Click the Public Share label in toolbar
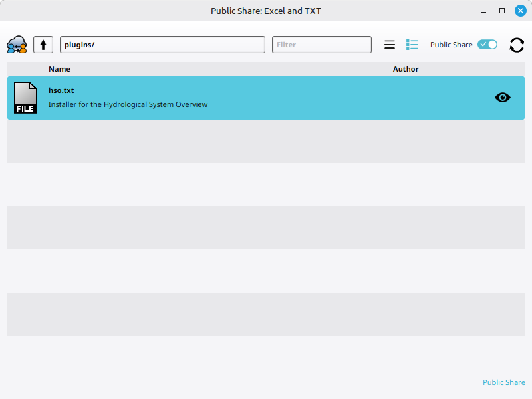The image size is (532, 399). coord(451,44)
